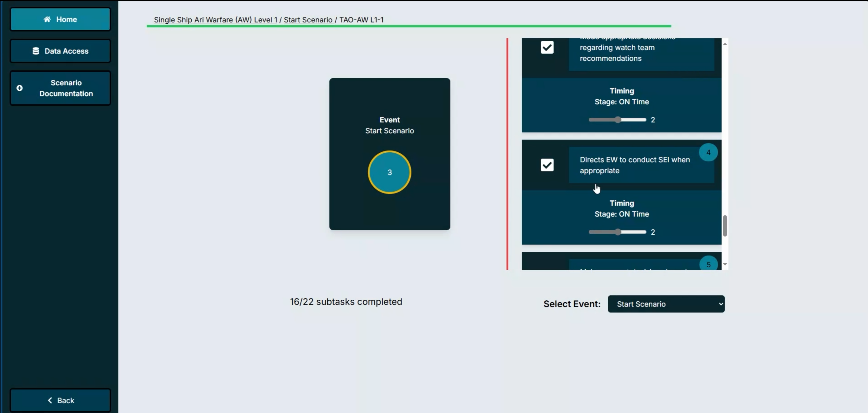Uncheck the watch team recommendations checkbox
This screenshot has height=413, width=868.
tap(547, 48)
